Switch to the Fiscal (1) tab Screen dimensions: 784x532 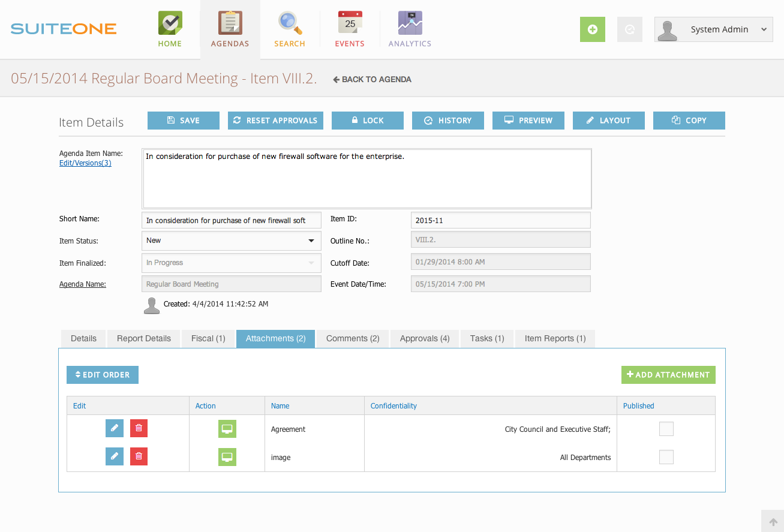pos(208,339)
